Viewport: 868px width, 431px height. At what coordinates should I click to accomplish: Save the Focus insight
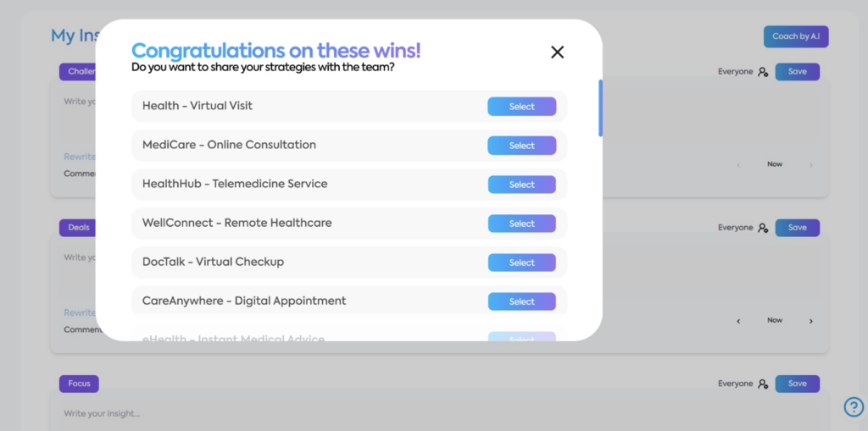tap(797, 384)
